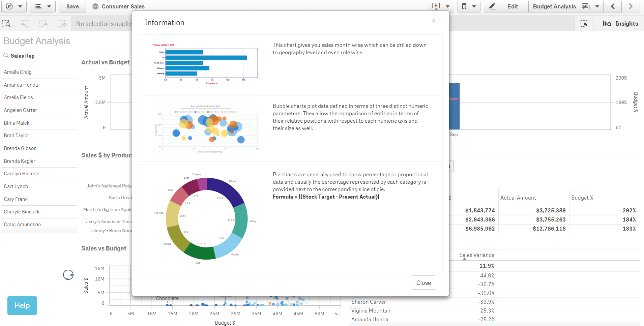This screenshot has height=326, width=644.
Task: Click the Close button in the dialog
Action: [x=423, y=283]
